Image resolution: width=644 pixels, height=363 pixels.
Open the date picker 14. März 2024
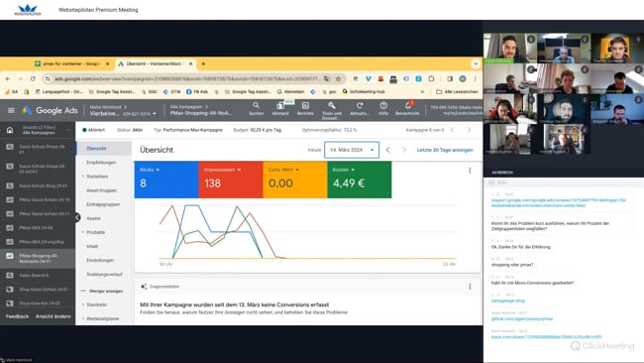352,150
